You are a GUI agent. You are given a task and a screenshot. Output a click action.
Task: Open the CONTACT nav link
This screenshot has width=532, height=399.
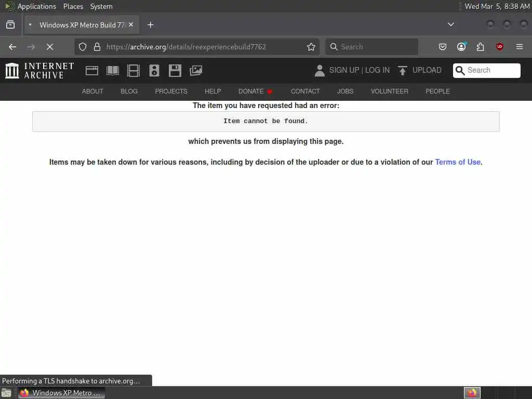pyautogui.click(x=305, y=91)
